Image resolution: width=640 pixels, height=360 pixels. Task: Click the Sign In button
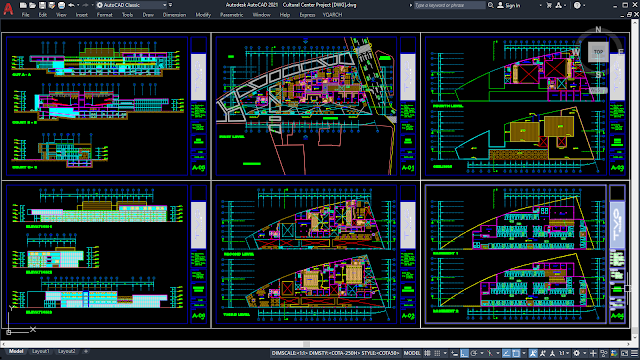pyautogui.click(x=509, y=5)
